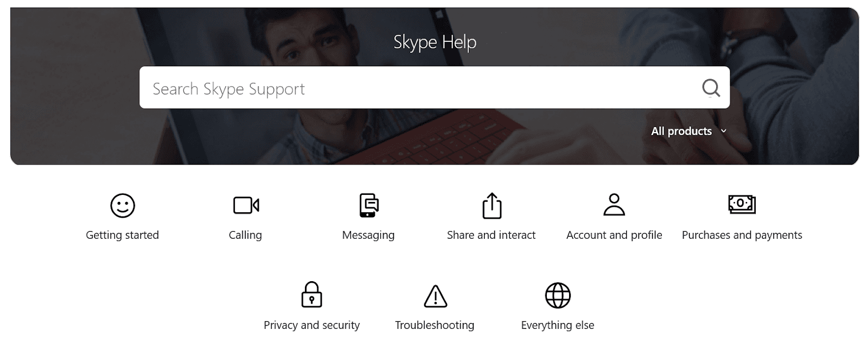Image resolution: width=868 pixels, height=355 pixels.
Task: Open the Privacy and security lock icon
Action: click(311, 295)
